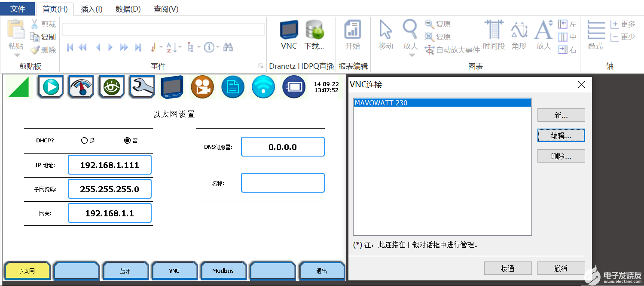Click the IP 地址 field 192.168.1.111

click(x=110, y=165)
